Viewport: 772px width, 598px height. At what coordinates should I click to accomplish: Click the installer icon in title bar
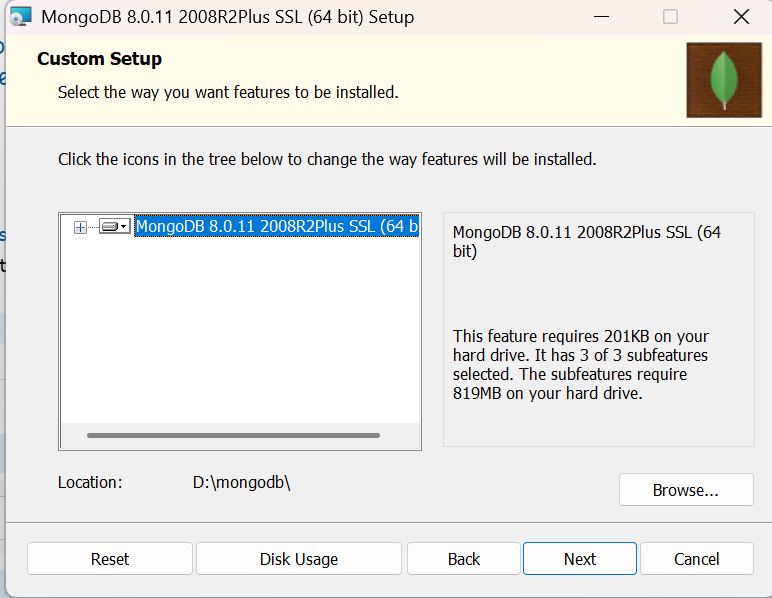point(20,17)
